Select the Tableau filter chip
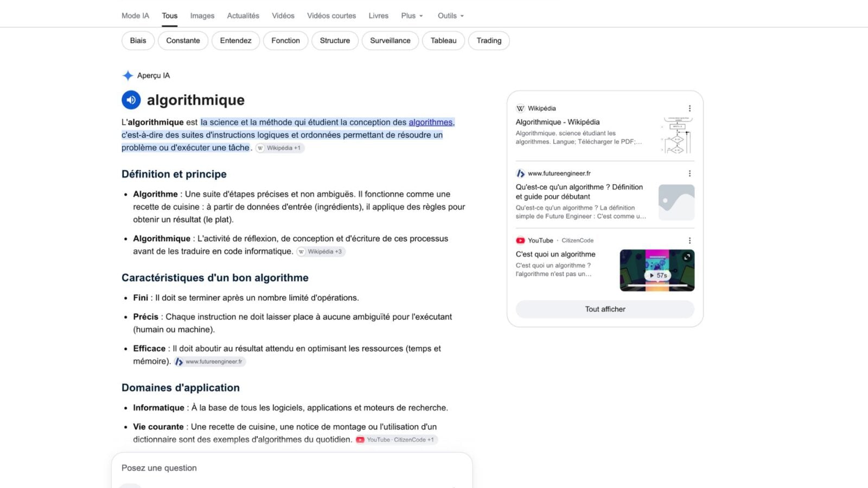The image size is (868, 488). click(x=443, y=41)
